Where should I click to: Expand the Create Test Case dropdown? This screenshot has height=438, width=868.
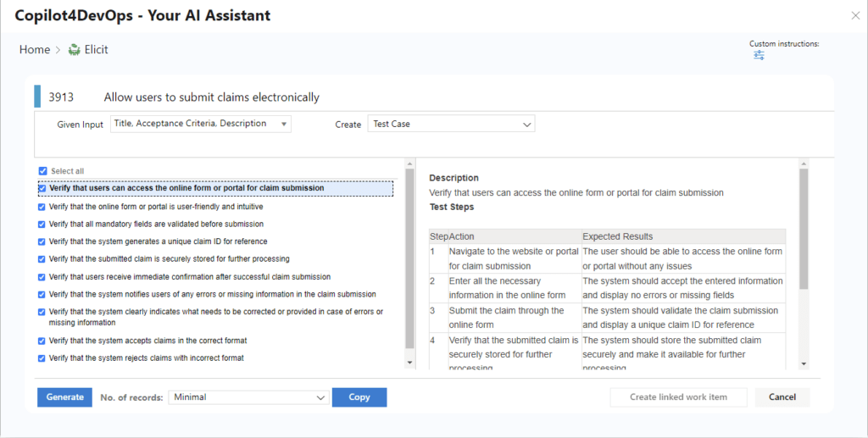coord(451,124)
